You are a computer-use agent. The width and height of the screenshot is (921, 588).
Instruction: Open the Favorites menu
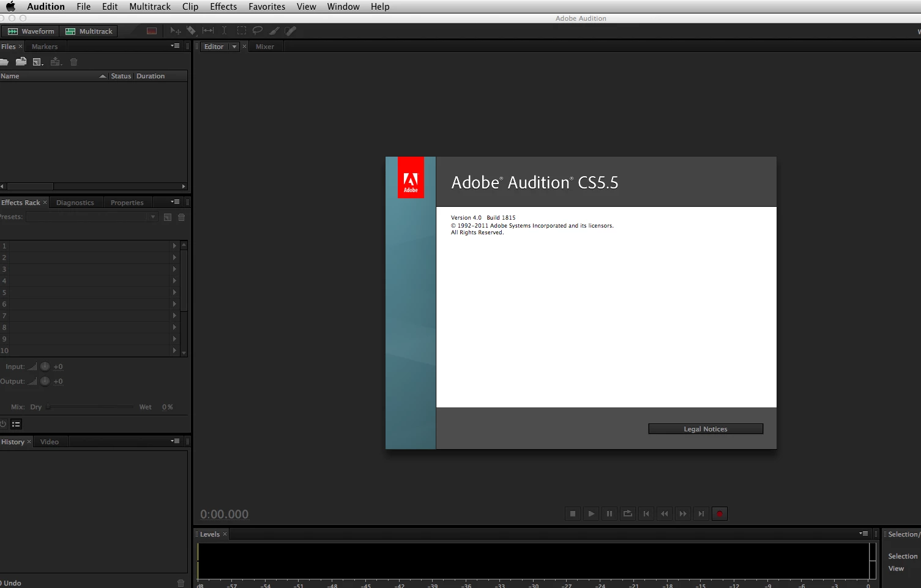267,7
